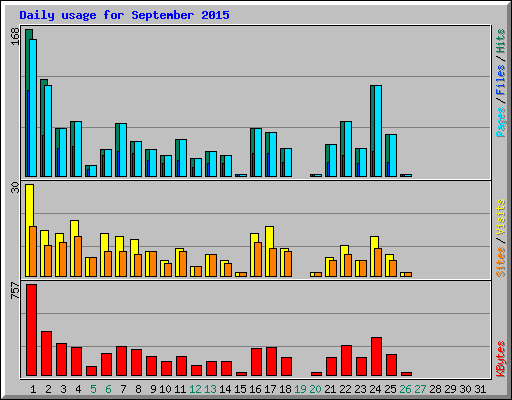Image resolution: width=512 pixels, height=400 pixels.
Task: Click green weekend day label '20'
Action: [x=315, y=389]
